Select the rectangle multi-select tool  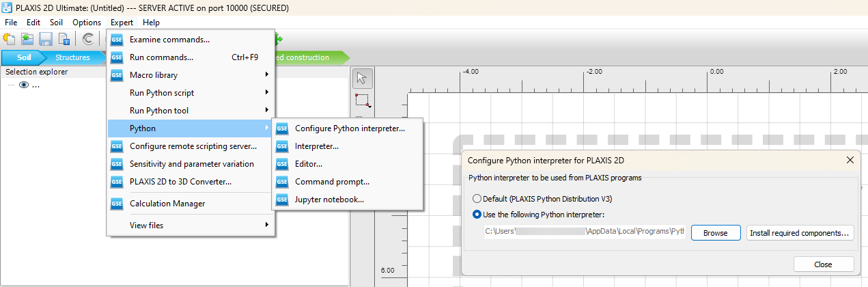pyautogui.click(x=363, y=101)
